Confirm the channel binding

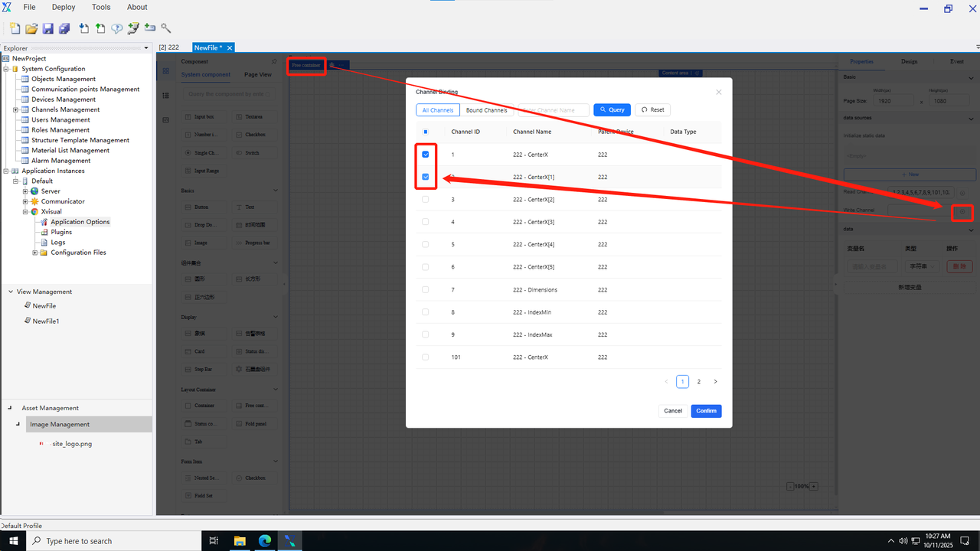(706, 411)
